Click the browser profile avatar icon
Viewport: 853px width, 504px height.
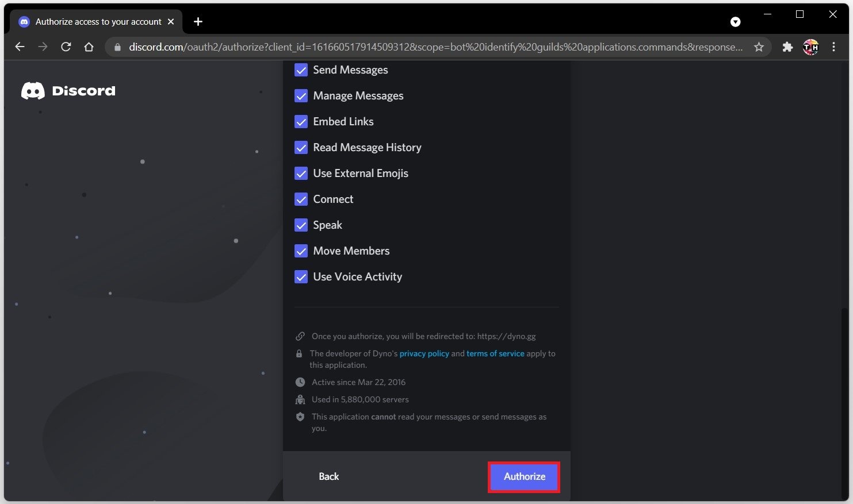point(810,47)
